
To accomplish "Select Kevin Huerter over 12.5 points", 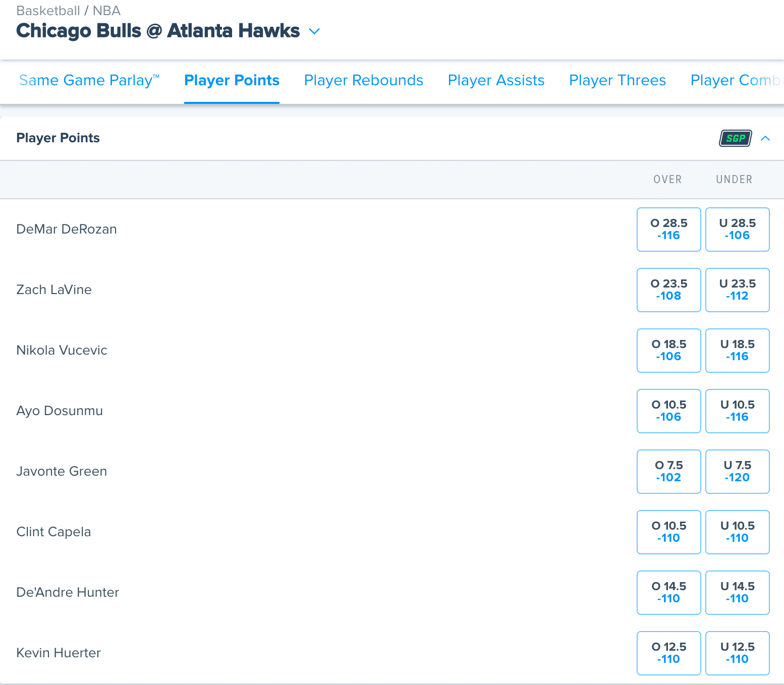I will pyautogui.click(x=669, y=653).
